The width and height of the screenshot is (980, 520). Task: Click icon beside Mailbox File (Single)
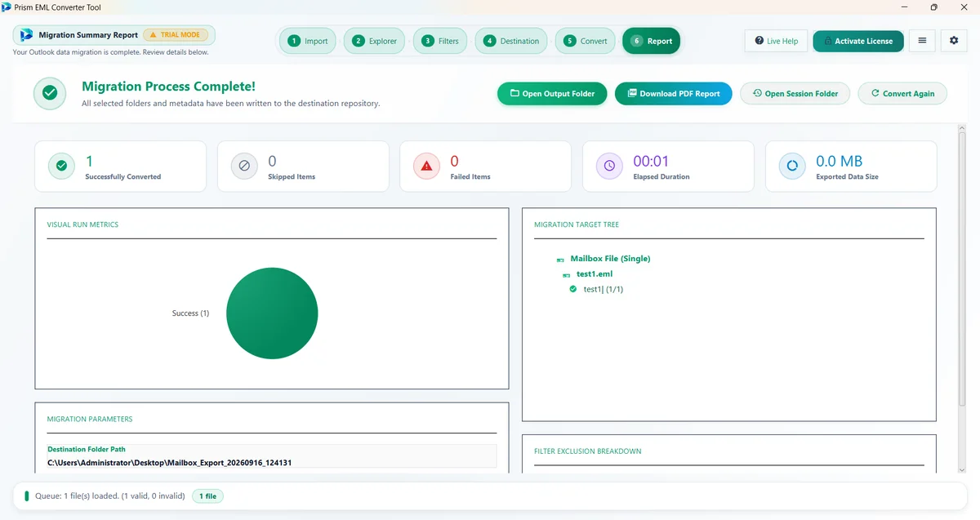pyautogui.click(x=560, y=260)
